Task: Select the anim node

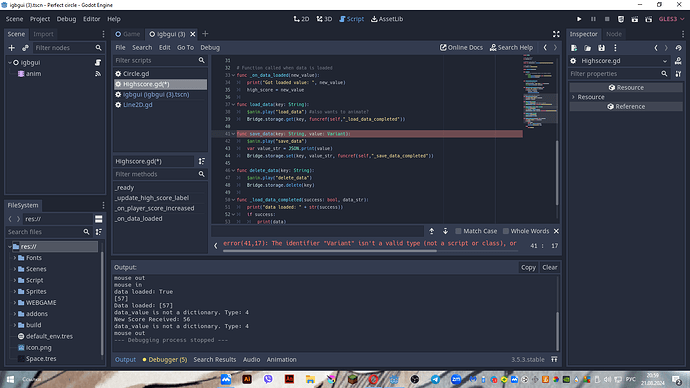Action: [33, 73]
